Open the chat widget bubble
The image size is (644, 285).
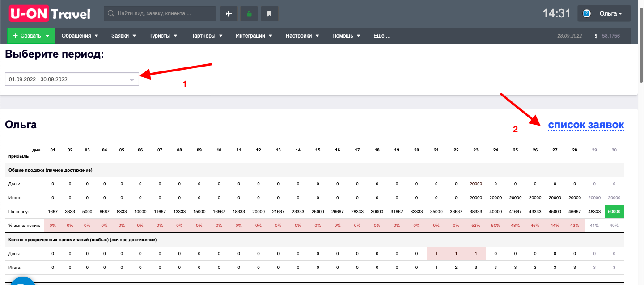pos(22,281)
